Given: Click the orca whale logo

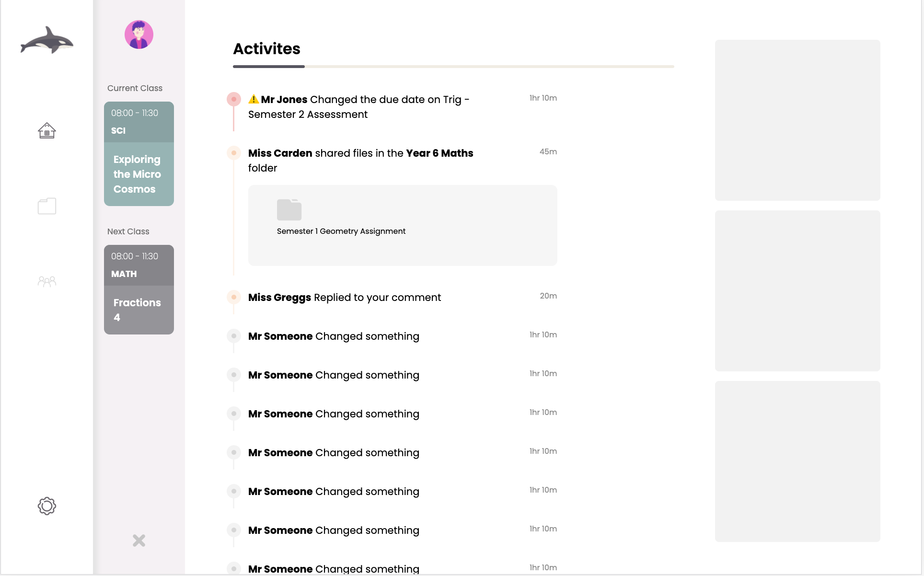Looking at the screenshot, I should pos(46,40).
